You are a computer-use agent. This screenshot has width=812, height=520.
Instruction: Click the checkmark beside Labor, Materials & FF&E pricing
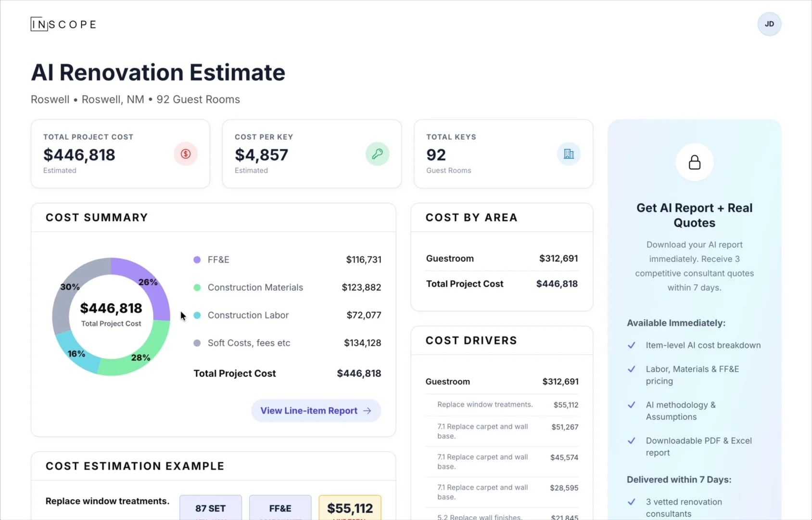632,369
